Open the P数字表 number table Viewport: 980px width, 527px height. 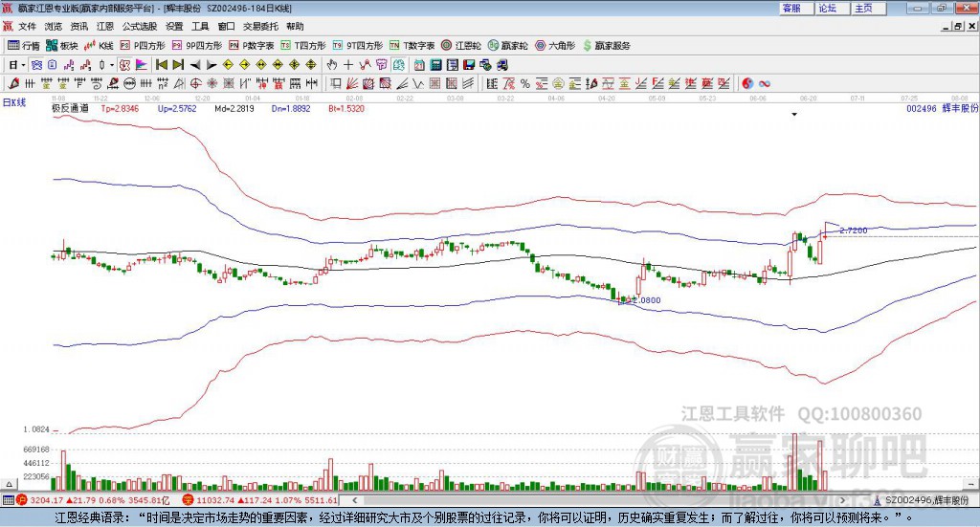point(252,46)
